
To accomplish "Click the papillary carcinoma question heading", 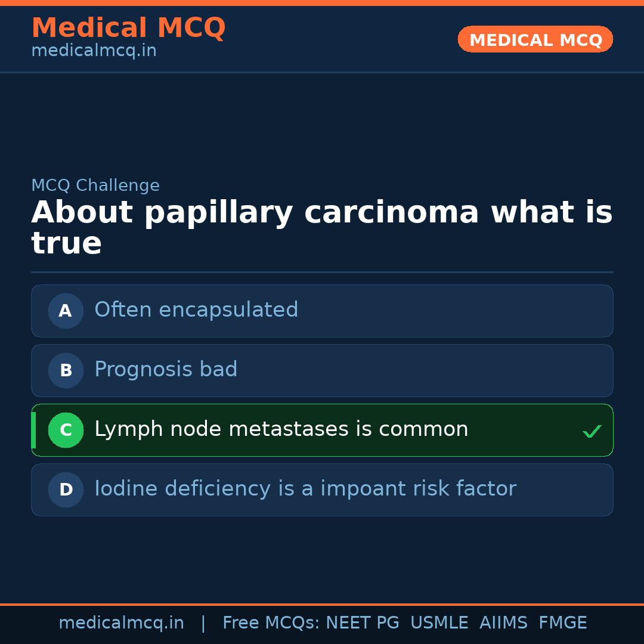I will click(321, 228).
